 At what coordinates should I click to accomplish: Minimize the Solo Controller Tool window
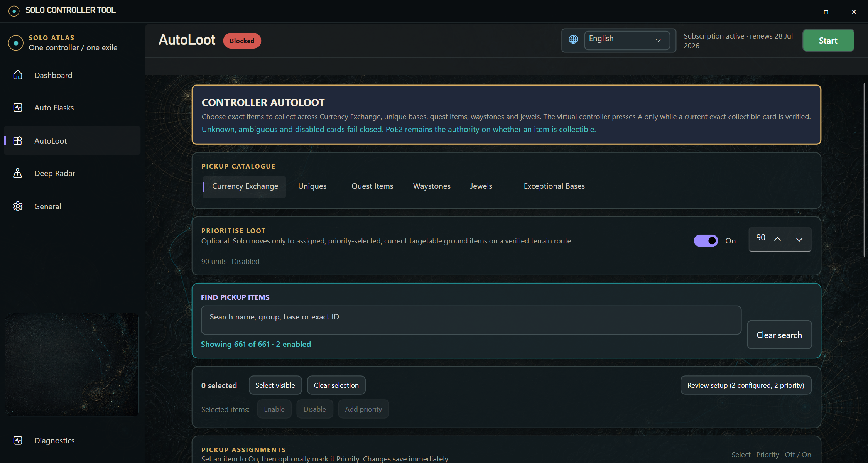tap(798, 12)
